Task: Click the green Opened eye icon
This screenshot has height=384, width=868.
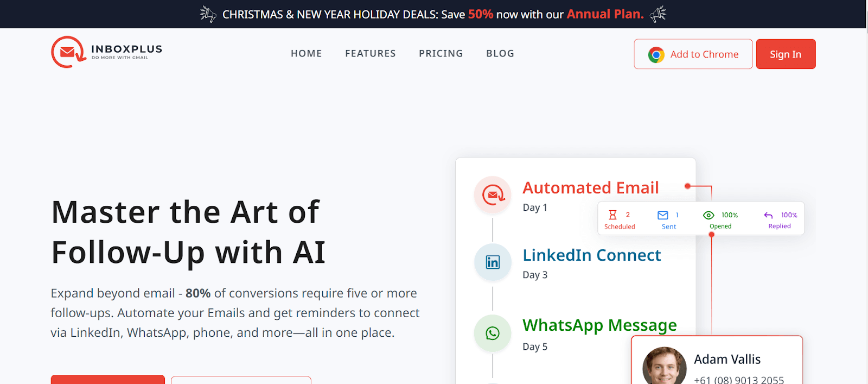Action: pyautogui.click(x=710, y=215)
